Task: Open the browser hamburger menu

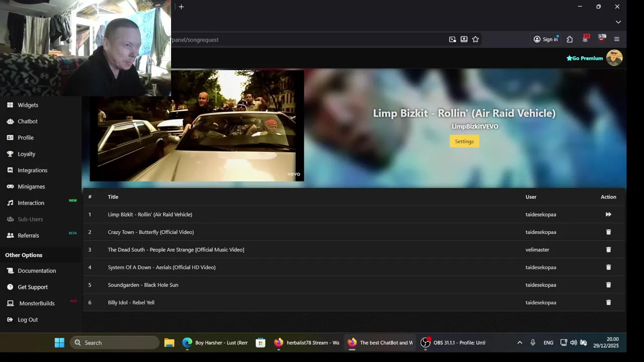Action: coord(617,39)
